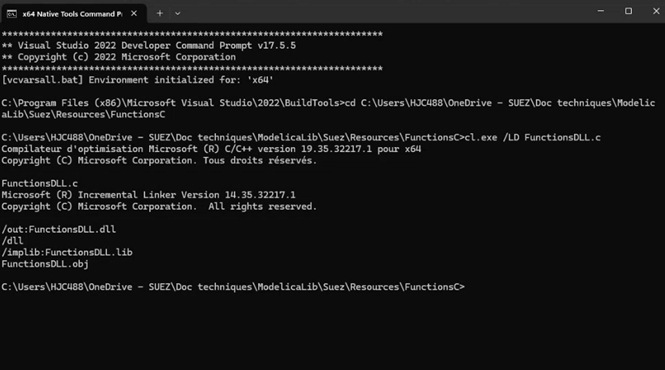Close the x64 Native Tools Command Prompt tab
This screenshot has width=665, height=370.
134,14
